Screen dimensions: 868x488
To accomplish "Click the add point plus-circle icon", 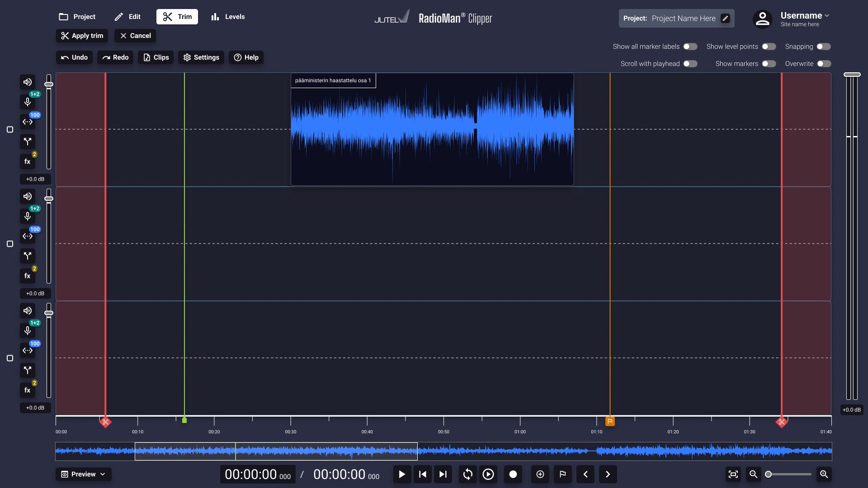I will (x=540, y=474).
